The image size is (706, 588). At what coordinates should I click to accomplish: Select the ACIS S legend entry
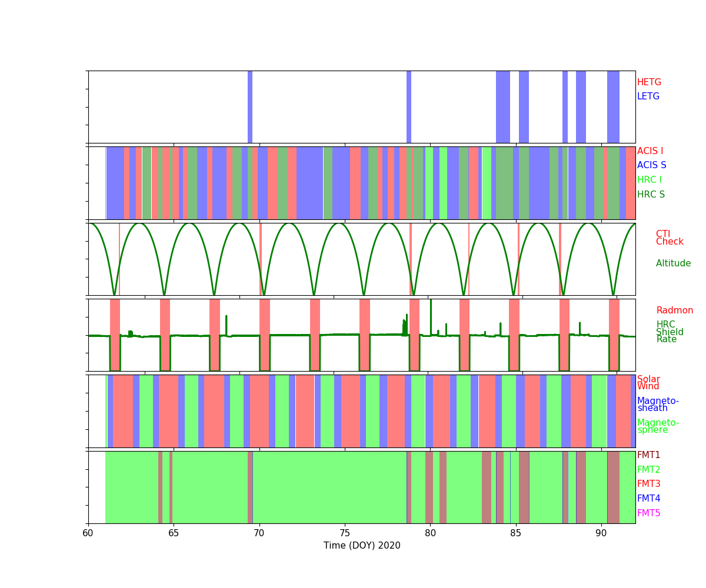pyautogui.click(x=651, y=165)
